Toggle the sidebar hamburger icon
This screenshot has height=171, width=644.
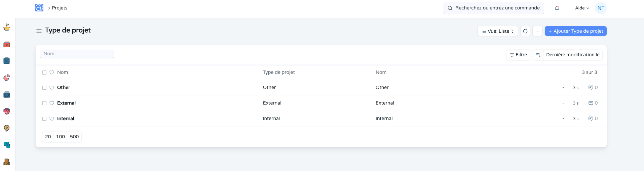pyautogui.click(x=39, y=31)
